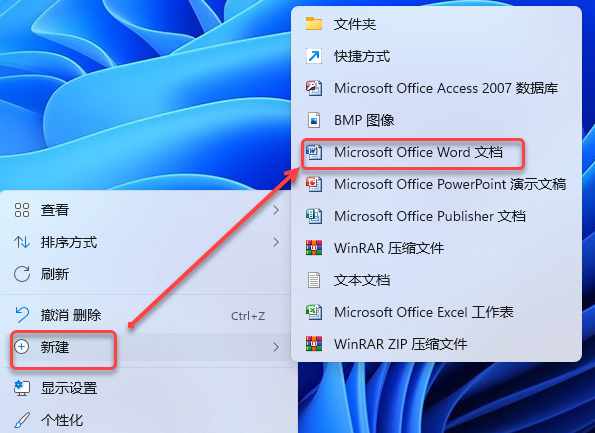
Task: Click the BMP 图像 file icon
Action: 314,120
